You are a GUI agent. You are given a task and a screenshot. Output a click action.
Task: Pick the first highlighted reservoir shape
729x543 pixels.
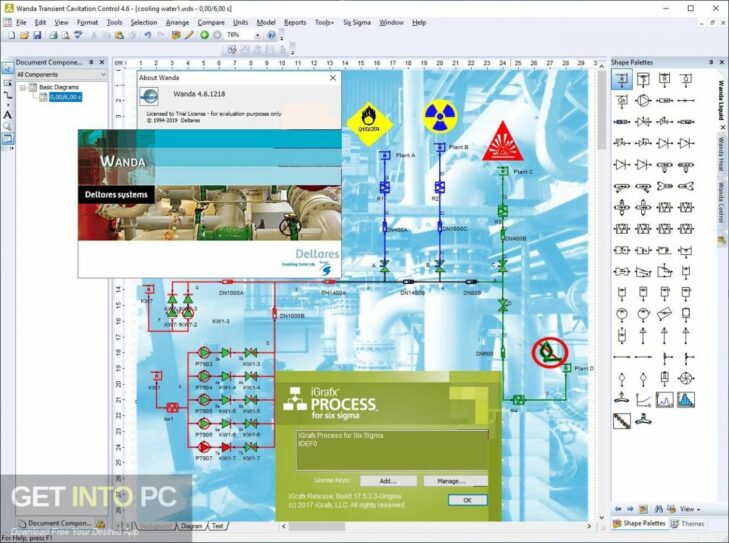[x=622, y=79]
